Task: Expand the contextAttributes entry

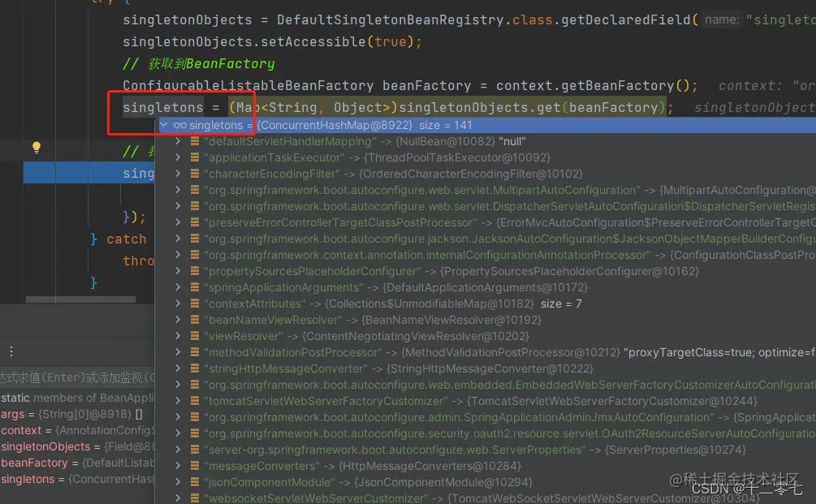Action: (x=178, y=304)
